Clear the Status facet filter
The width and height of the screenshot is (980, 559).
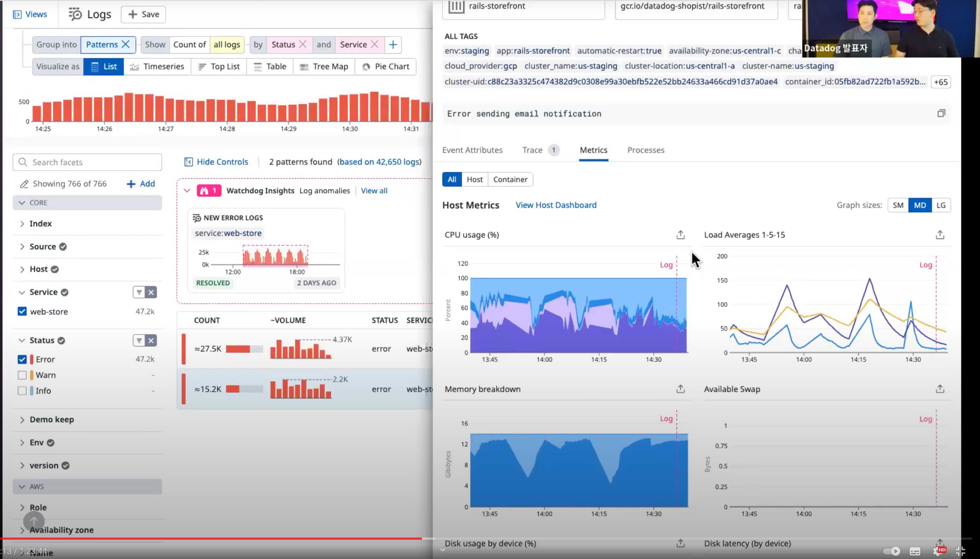coord(151,341)
